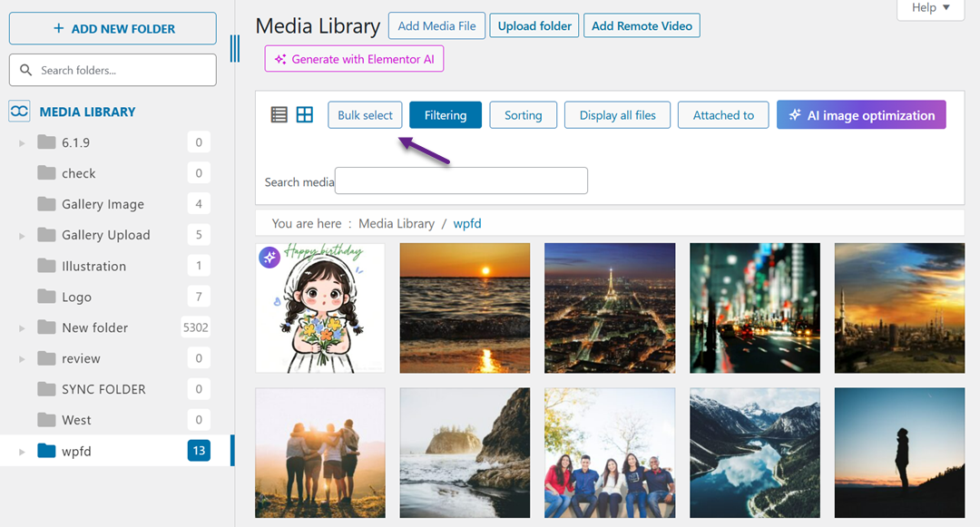The height and width of the screenshot is (527, 980).
Task: Toggle the Filtering panel off
Action: pyautogui.click(x=445, y=114)
